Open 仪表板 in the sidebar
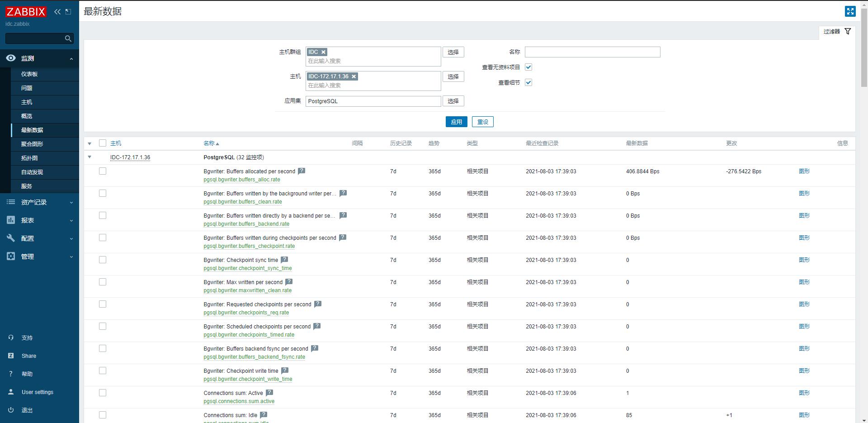 29,74
